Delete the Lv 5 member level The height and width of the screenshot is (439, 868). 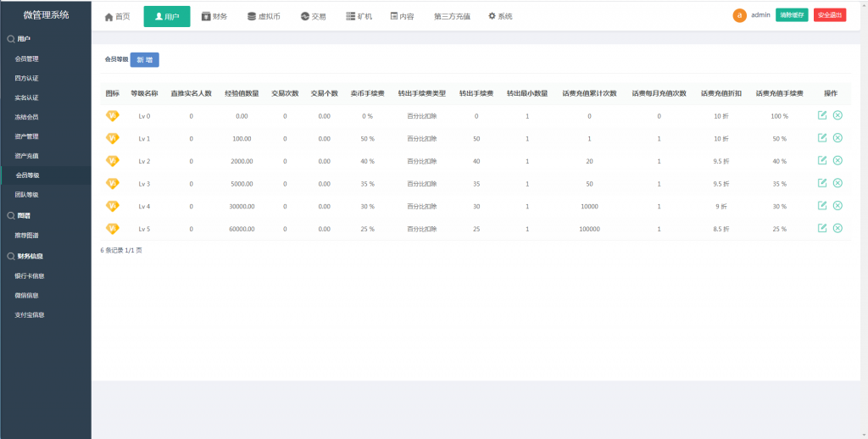tap(837, 228)
